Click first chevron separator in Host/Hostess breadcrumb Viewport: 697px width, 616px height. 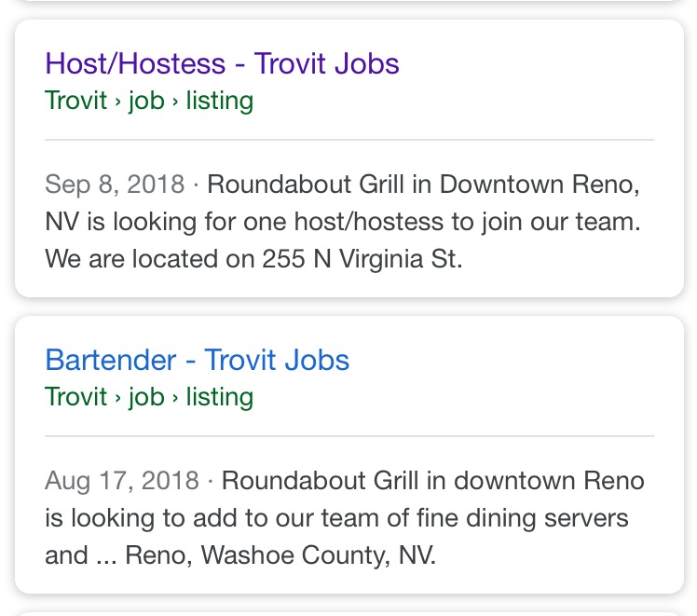[x=118, y=102]
